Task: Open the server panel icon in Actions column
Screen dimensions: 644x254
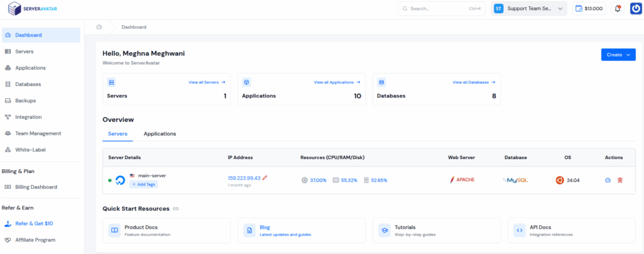Action: tap(608, 180)
